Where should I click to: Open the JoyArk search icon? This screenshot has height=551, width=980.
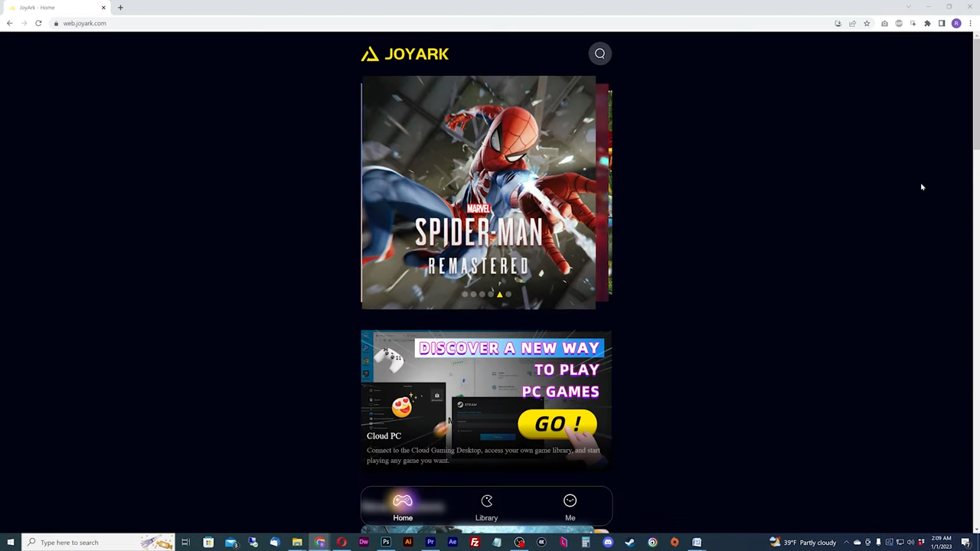[x=599, y=54]
